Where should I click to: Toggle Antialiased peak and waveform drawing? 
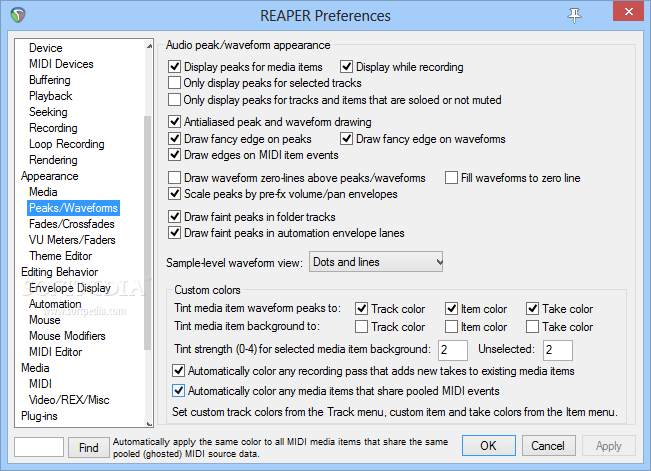[x=174, y=122]
